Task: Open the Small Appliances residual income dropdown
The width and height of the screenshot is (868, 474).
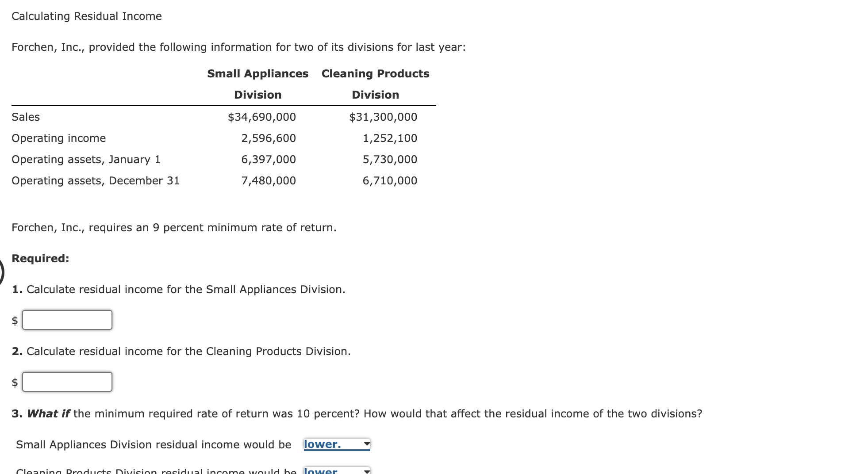Action: pos(336,444)
